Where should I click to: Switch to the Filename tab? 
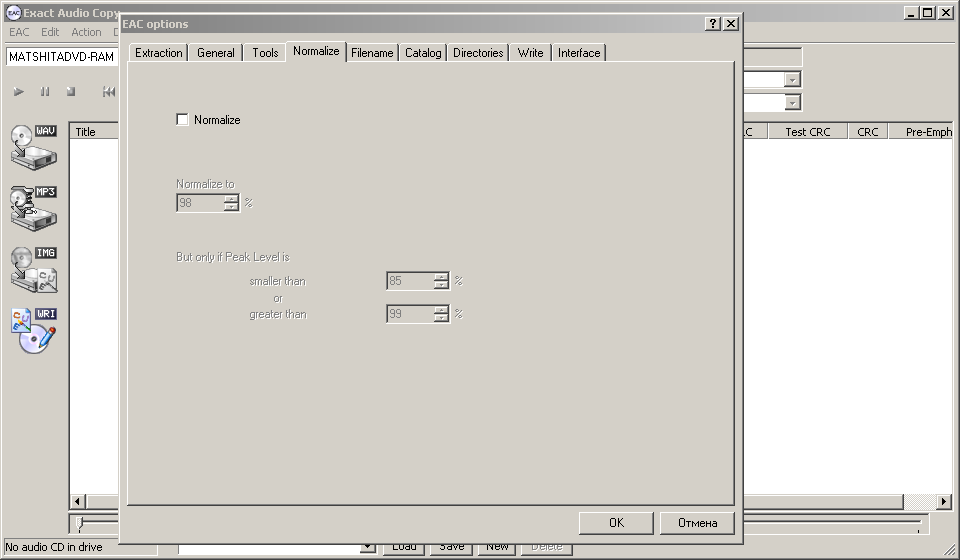(x=372, y=53)
